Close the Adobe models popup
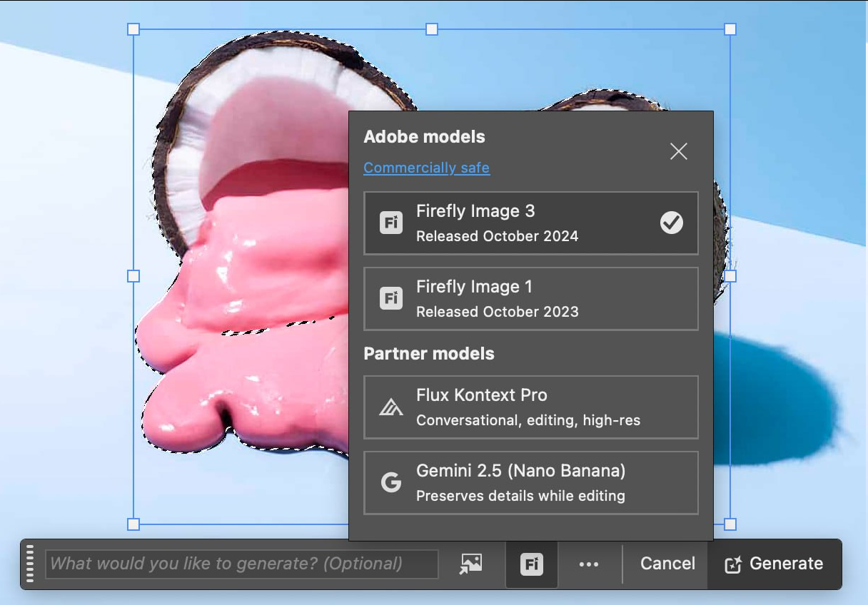 (679, 151)
